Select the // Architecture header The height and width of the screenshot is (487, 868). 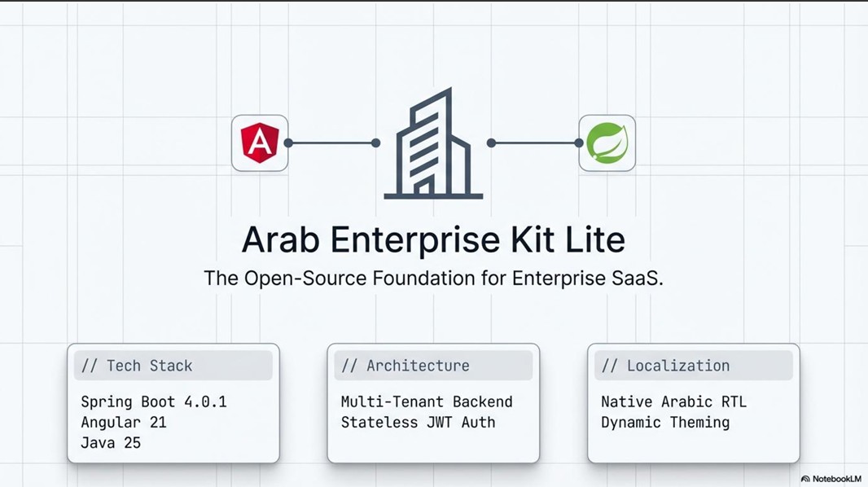coord(433,365)
